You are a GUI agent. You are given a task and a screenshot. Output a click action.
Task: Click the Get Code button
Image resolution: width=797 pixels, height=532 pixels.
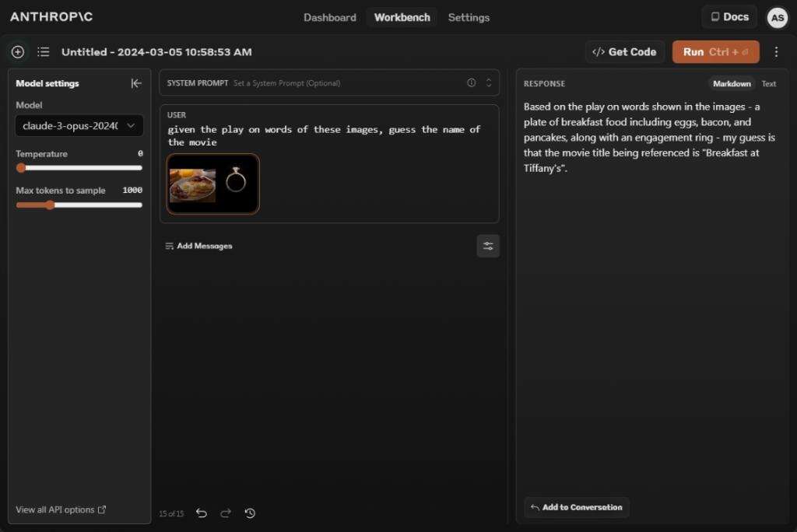(624, 52)
